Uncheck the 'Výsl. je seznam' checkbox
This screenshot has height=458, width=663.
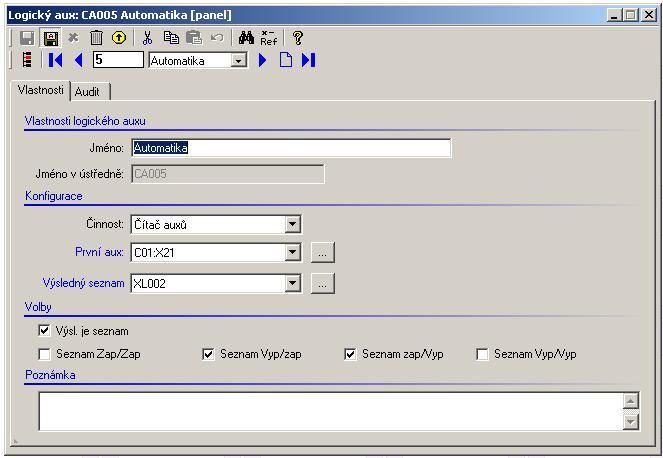(x=44, y=331)
